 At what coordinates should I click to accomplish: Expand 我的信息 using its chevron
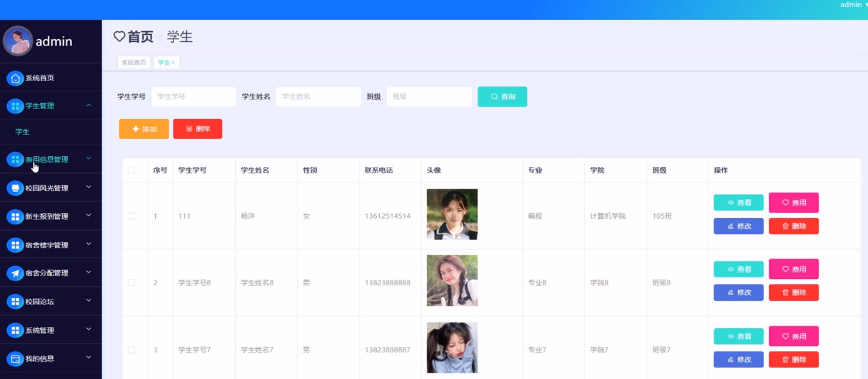[89, 357]
